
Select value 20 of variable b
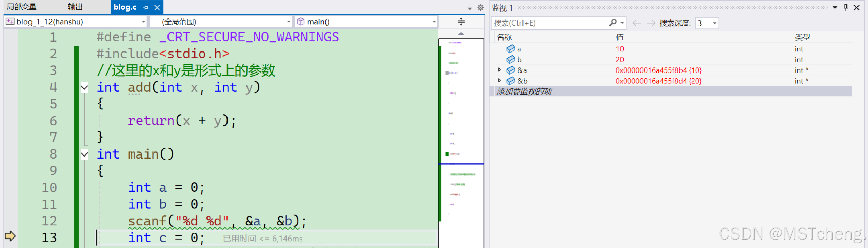620,60
